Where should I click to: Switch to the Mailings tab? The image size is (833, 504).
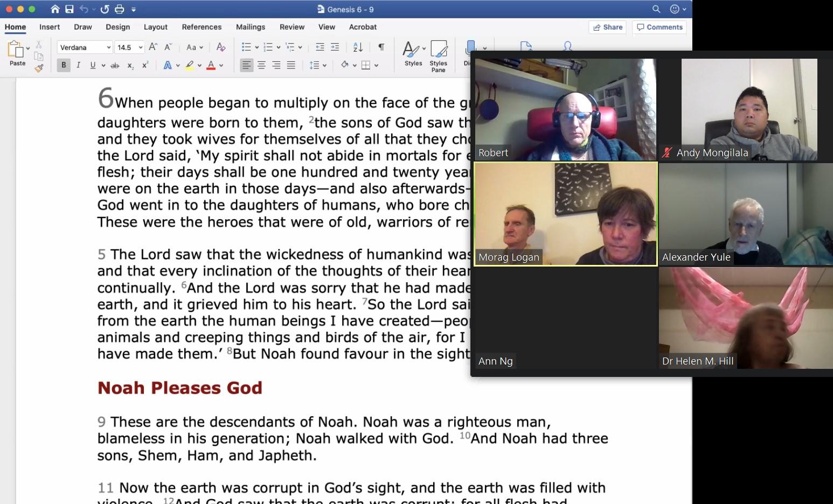click(251, 27)
